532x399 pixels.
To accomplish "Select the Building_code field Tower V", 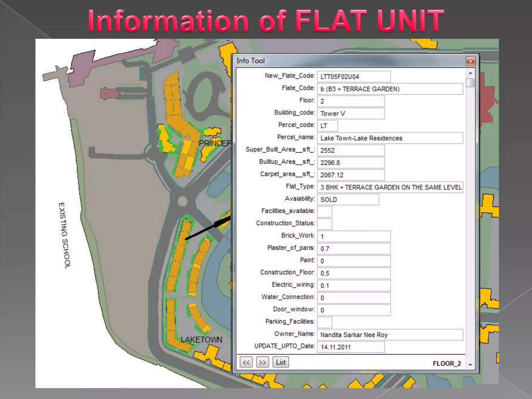I will click(x=351, y=114).
